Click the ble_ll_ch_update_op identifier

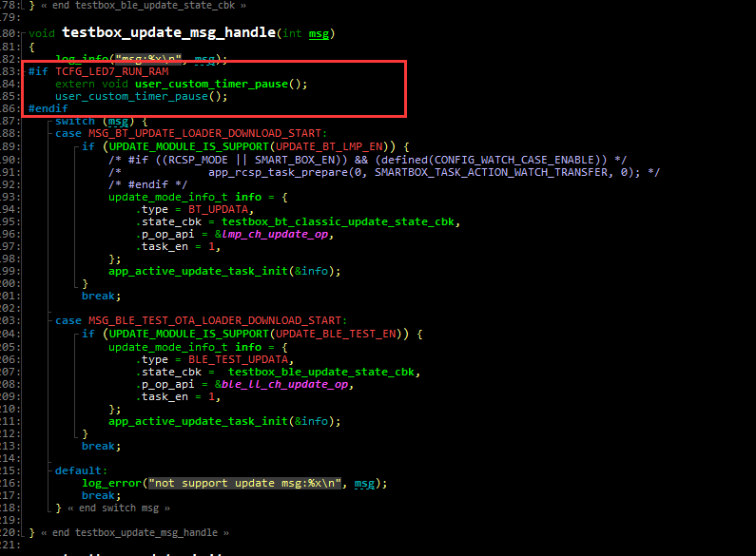(284, 385)
